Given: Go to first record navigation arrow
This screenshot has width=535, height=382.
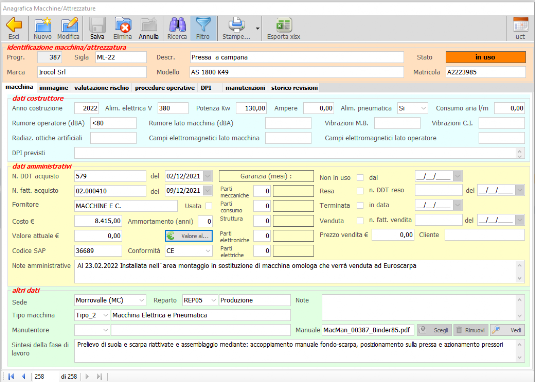Looking at the screenshot, I should click(11, 376).
